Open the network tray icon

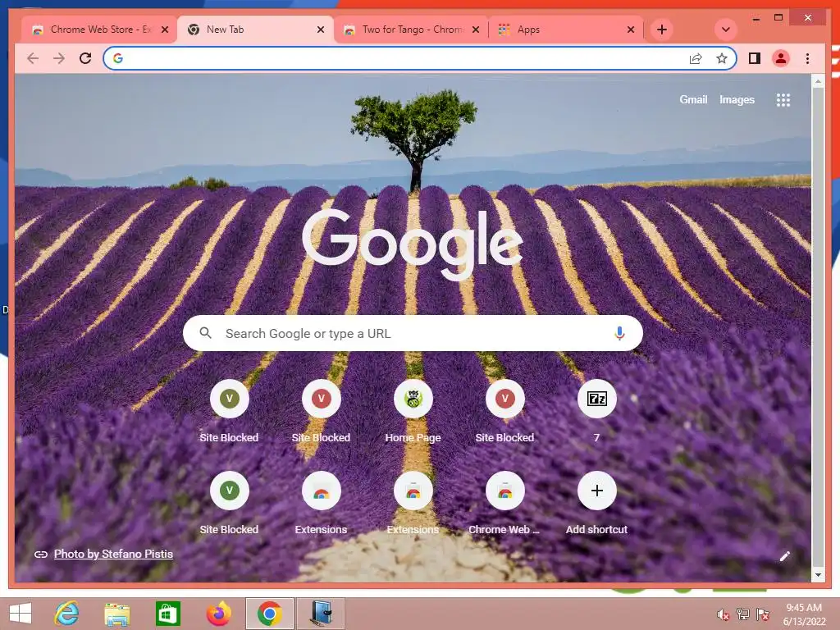pos(742,614)
